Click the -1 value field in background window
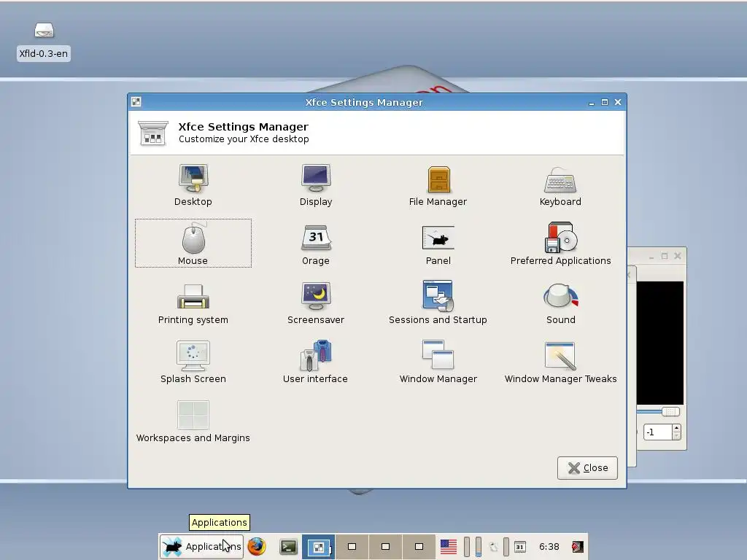 click(x=658, y=432)
